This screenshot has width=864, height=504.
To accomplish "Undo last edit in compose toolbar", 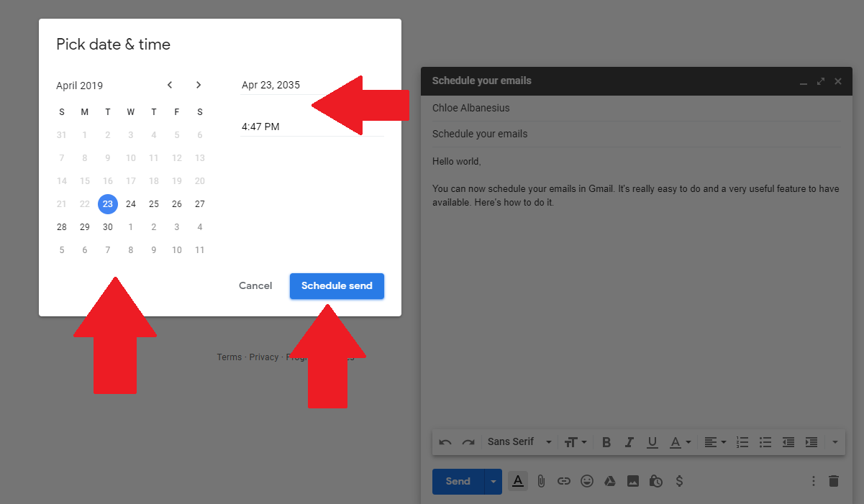I will point(445,442).
